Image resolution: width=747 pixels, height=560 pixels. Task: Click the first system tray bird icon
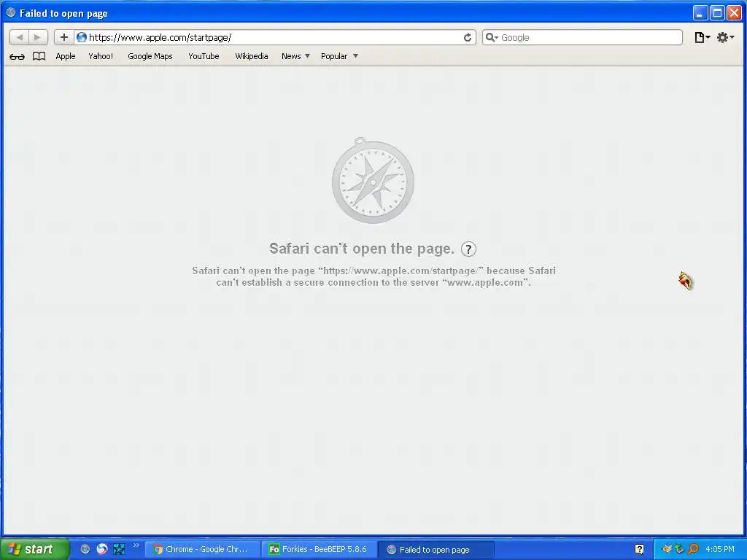tap(667, 550)
